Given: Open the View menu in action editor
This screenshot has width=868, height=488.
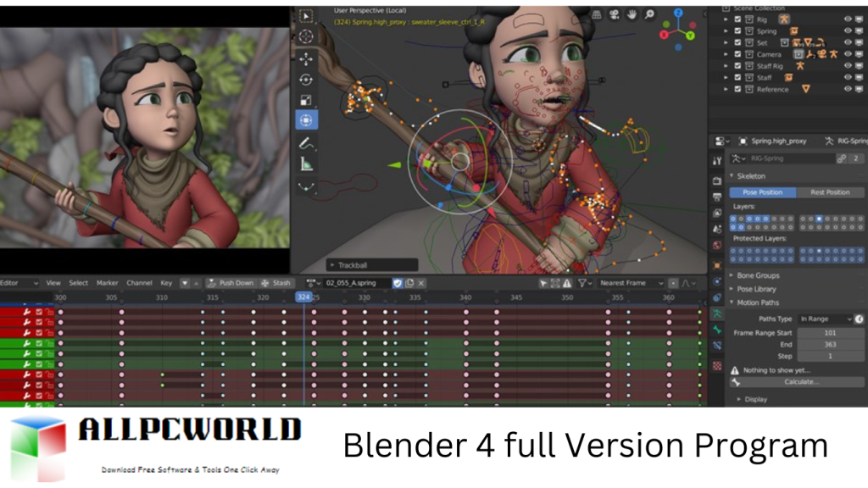Looking at the screenshot, I should click(x=53, y=283).
